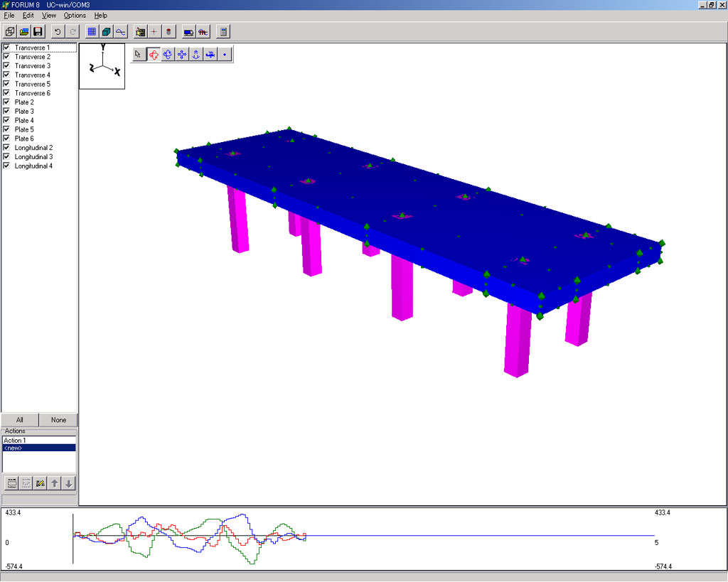Click the new model wireframe cube icon
The image size is (728, 582).
(x=10, y=31)
